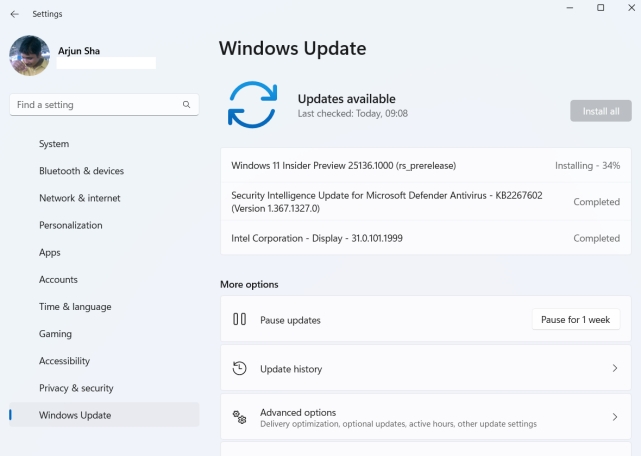Screen dimensions: 641x456
Task: Click Updates available status heading
Action: 347,99
